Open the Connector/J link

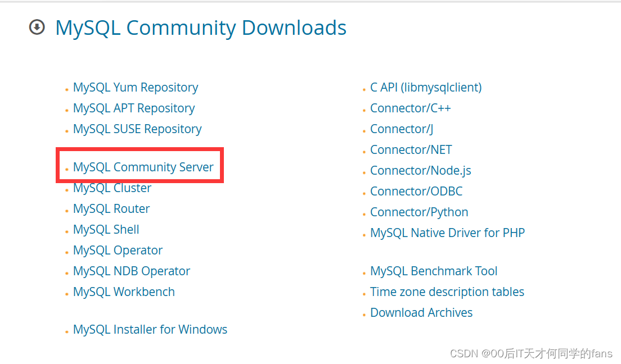click(x=401, y=129)
